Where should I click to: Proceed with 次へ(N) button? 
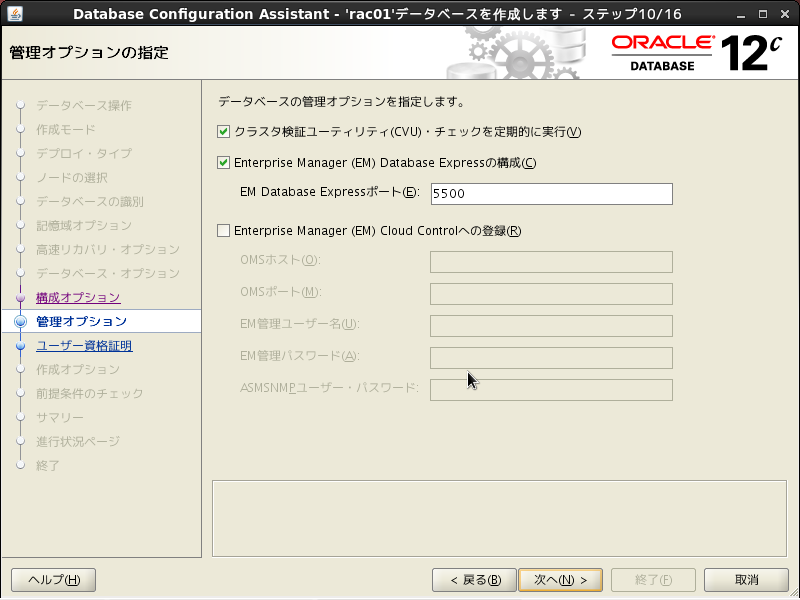(x=560, y=580)
